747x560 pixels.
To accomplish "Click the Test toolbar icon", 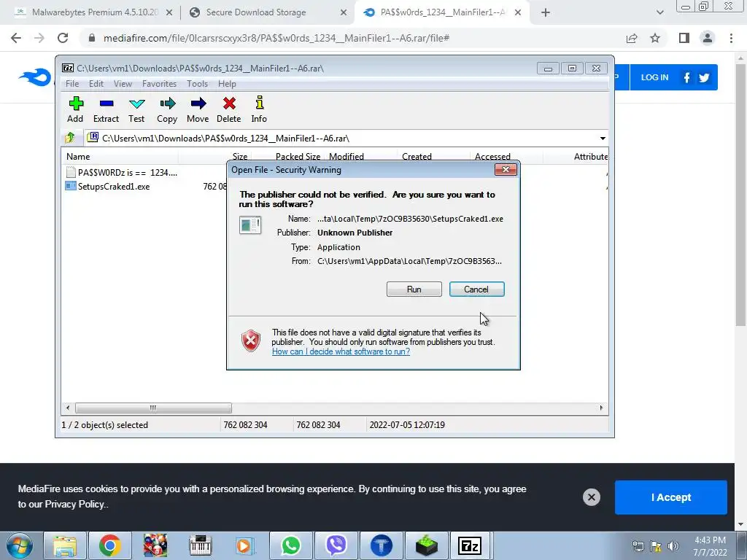I will [x=136, y=109].
